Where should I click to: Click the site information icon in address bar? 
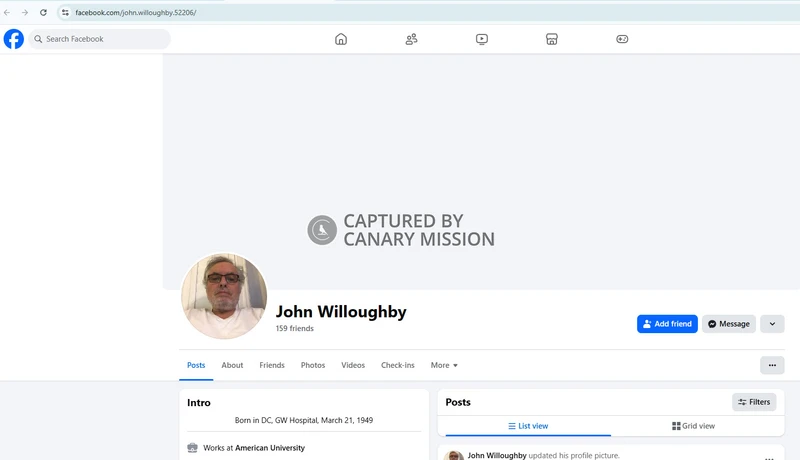click(65, 12)
